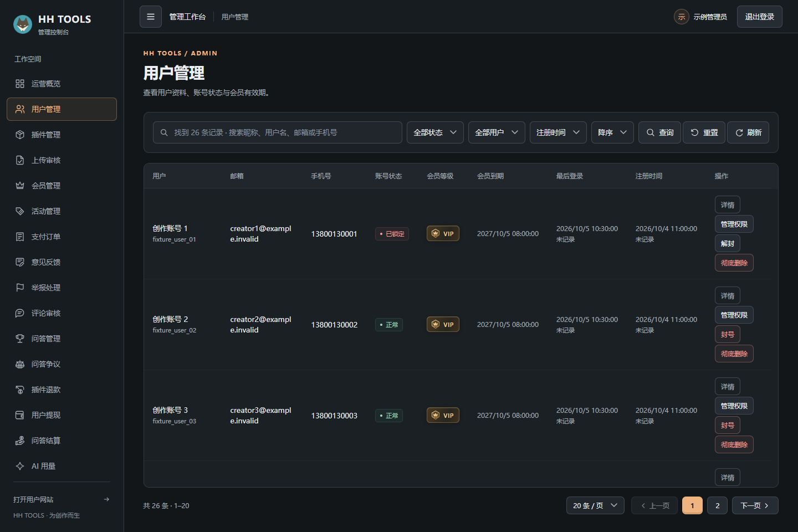
Task: Click 封号 for 创作账号 3
Action: pyautogui.click(x=728, y=425)
